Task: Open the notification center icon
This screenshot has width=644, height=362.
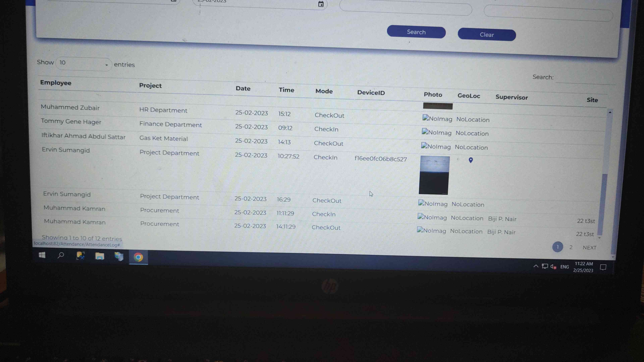Action: [x=603, y=267]
